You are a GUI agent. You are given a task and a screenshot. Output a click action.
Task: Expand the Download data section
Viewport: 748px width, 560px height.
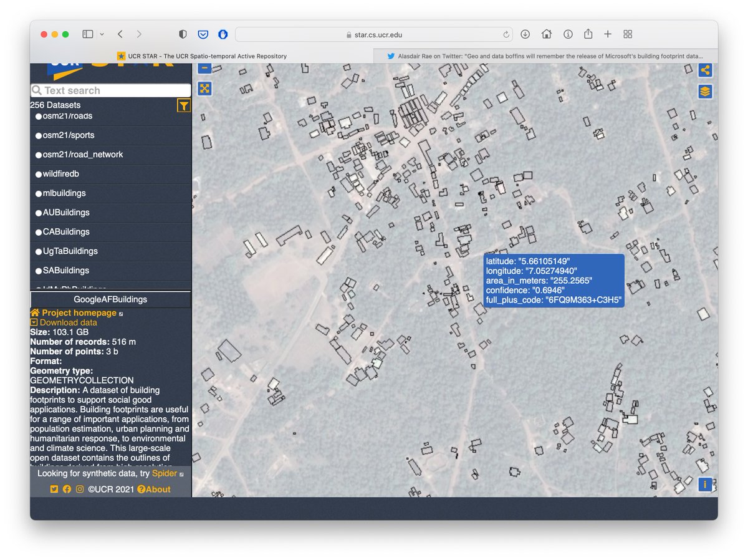point(64,322)
